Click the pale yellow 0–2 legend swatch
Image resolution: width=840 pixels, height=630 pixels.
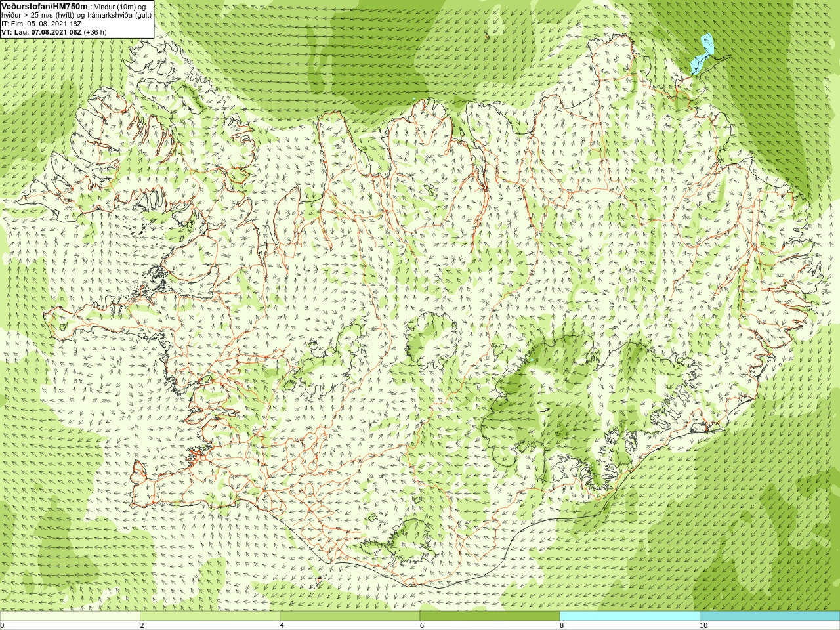click(x=70, y=616)
